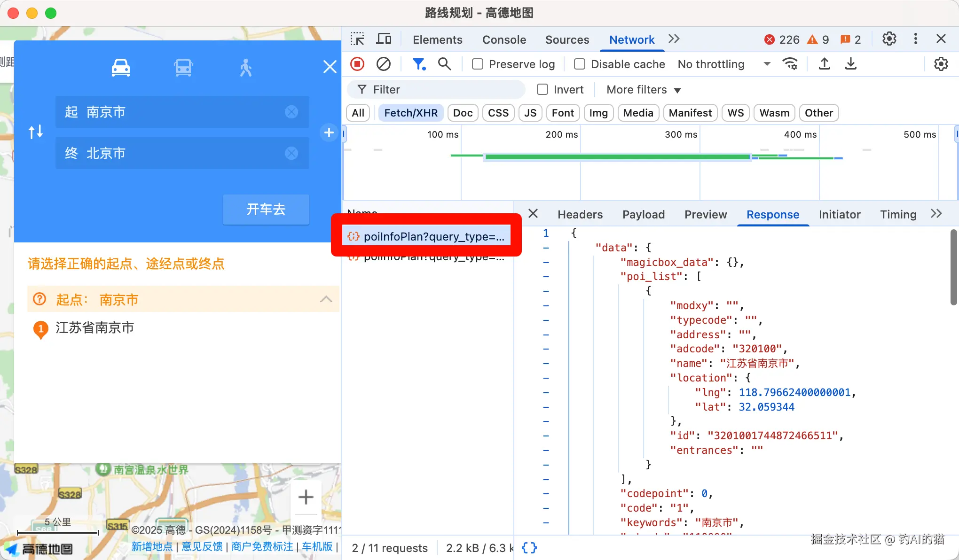Open the Headers tab of request
Viewport: 959px width, 560px height.
point(580,214)
